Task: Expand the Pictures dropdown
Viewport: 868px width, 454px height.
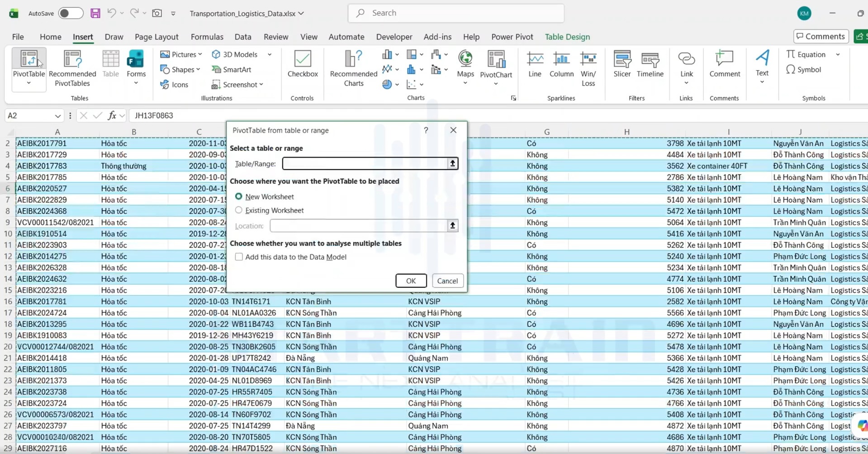Action: click(200, 54)
